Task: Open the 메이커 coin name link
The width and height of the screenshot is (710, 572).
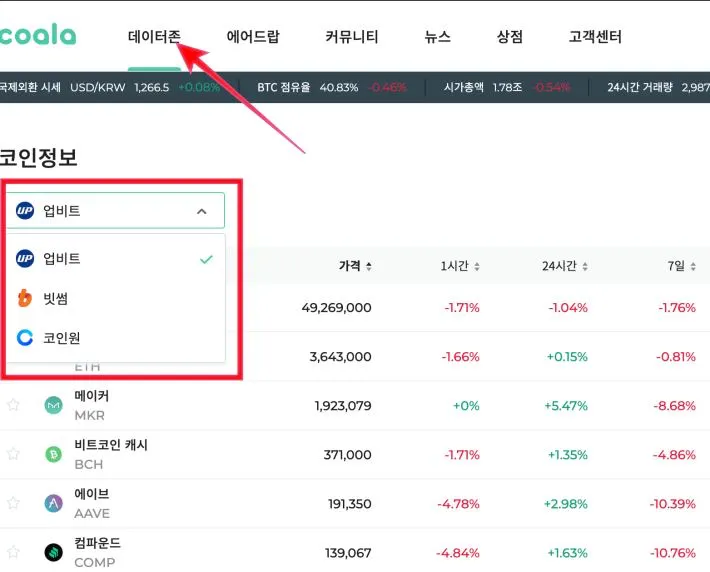Action: pos(91,396)
